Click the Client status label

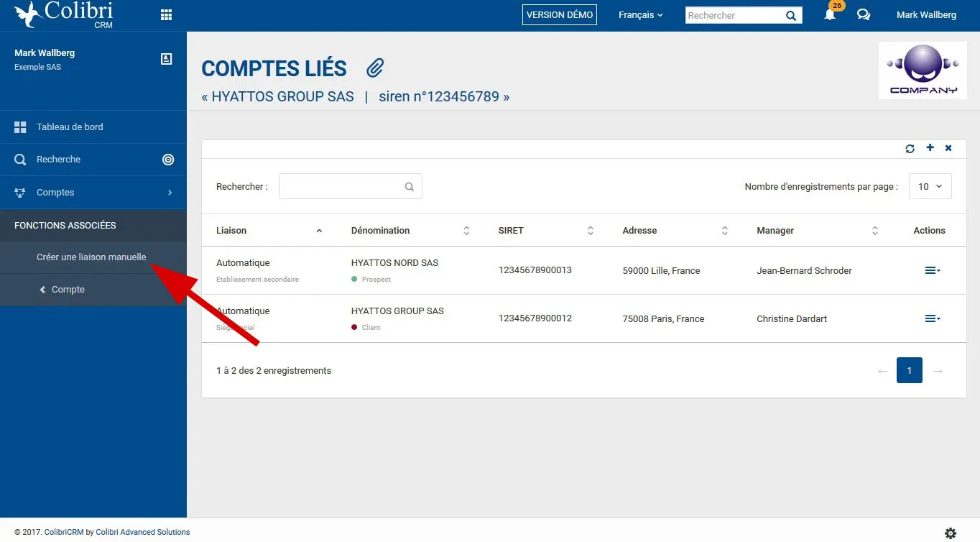371,327
